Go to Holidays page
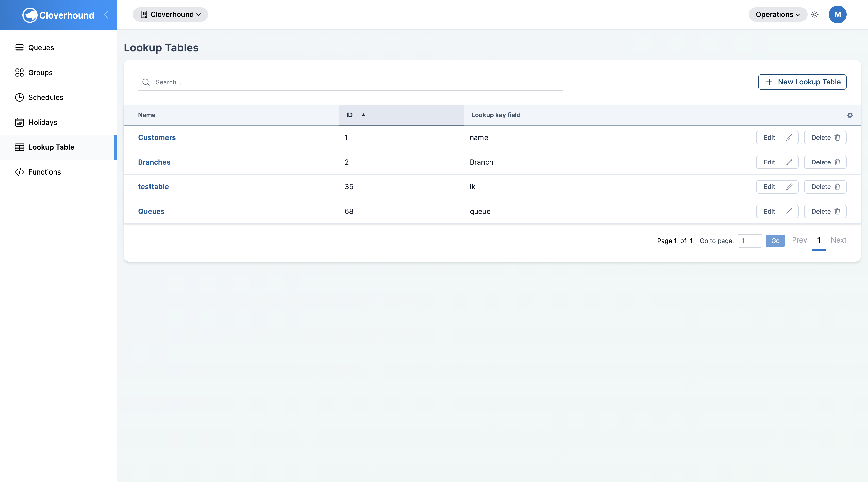The width and height of the screenshot is (868, 482). [x=58, y=122]
